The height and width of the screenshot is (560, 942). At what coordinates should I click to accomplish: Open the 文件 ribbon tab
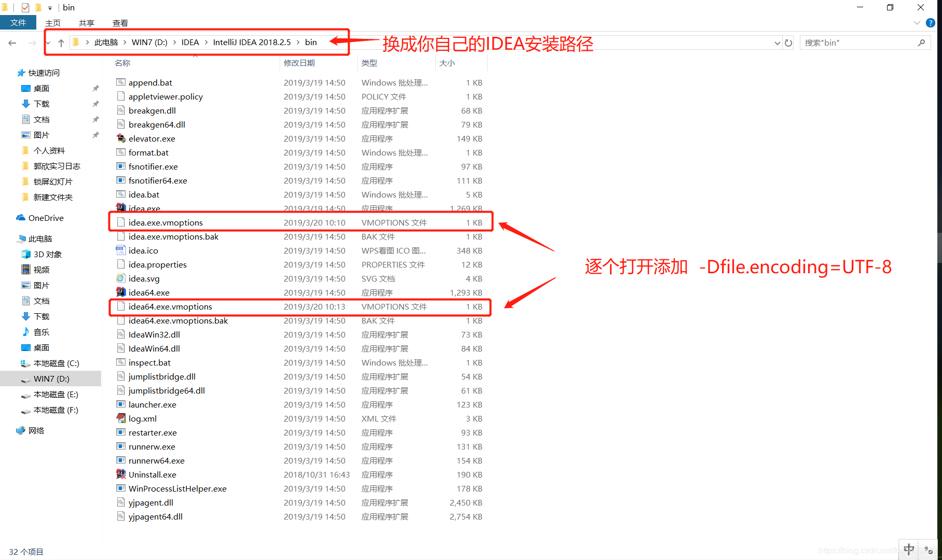(x=18, y=23)
